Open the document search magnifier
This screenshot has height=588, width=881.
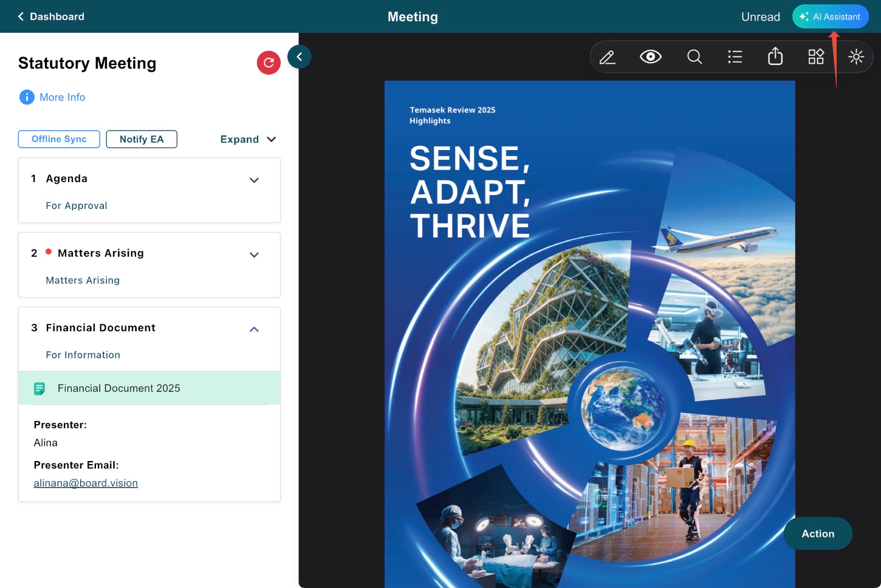[694, 57]
